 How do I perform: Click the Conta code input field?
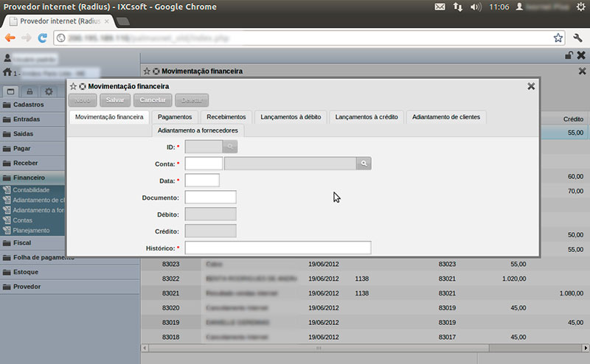click(204, 164)
